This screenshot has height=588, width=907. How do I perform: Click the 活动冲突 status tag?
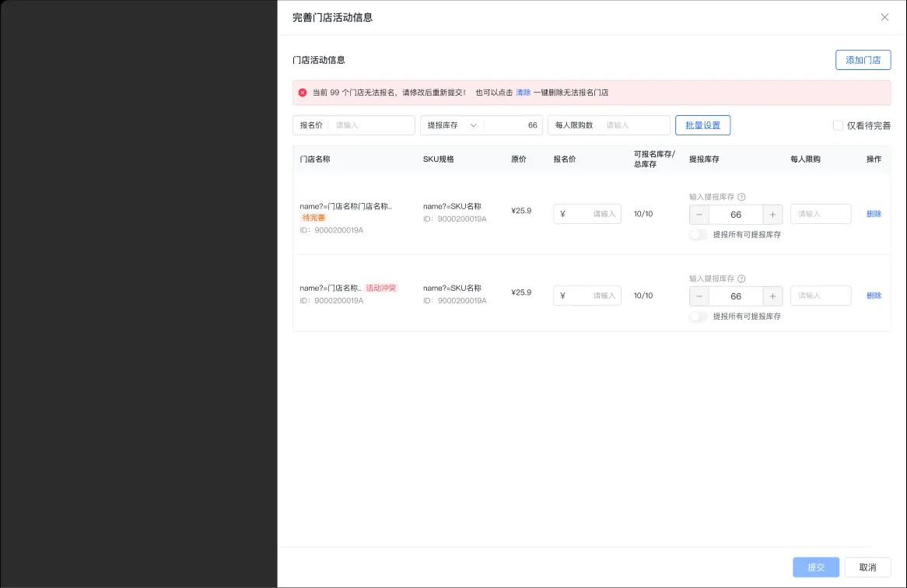[381, 288]
